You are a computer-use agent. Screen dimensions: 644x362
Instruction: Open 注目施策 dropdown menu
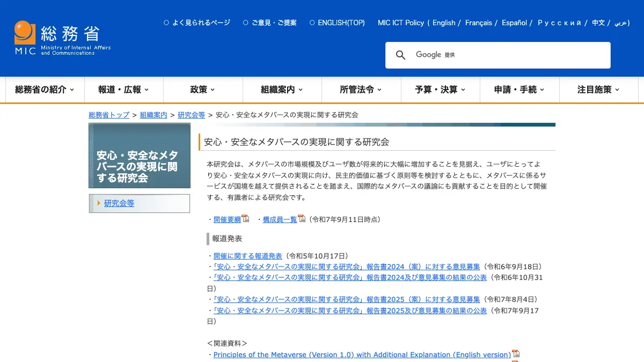598,90
